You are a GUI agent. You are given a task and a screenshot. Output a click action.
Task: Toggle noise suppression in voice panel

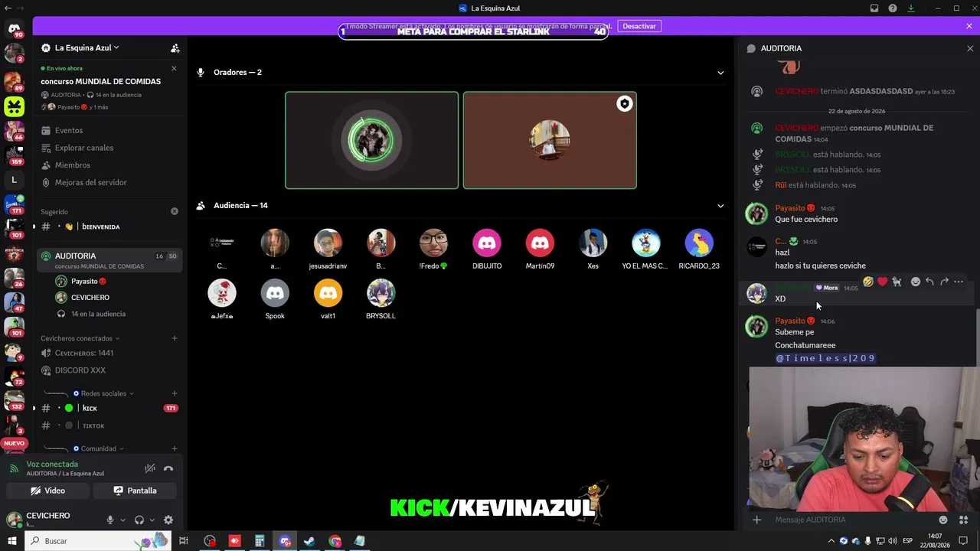click(150, 468)
